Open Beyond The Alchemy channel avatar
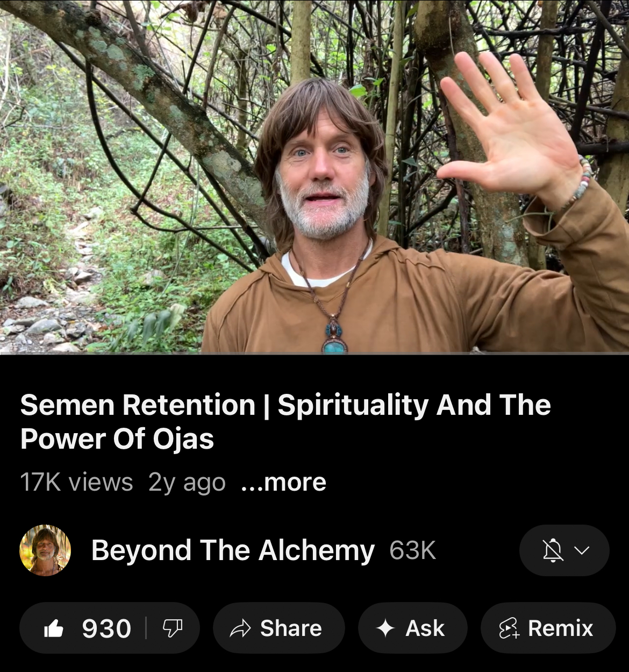The height and width of the screenshot is (672, 629). click(45, 550)
